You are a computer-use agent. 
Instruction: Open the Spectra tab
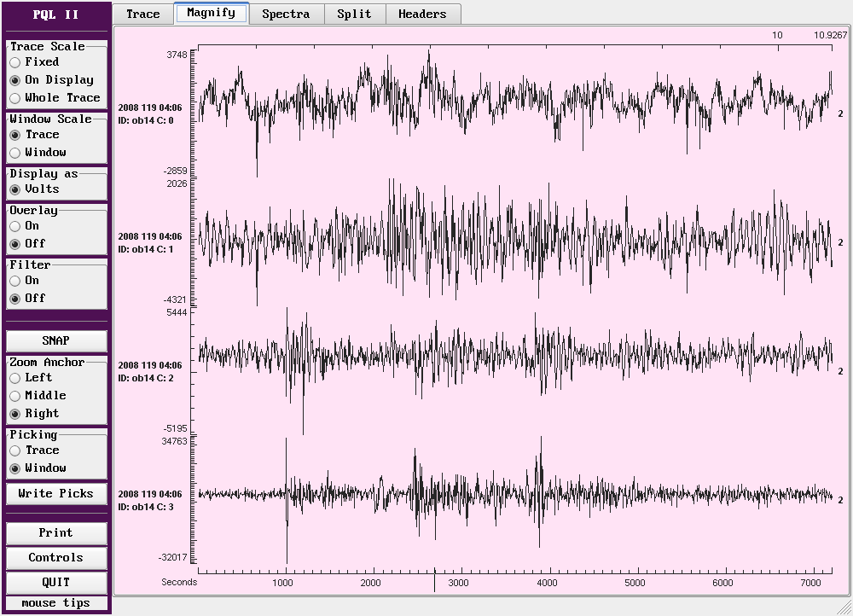286,14
